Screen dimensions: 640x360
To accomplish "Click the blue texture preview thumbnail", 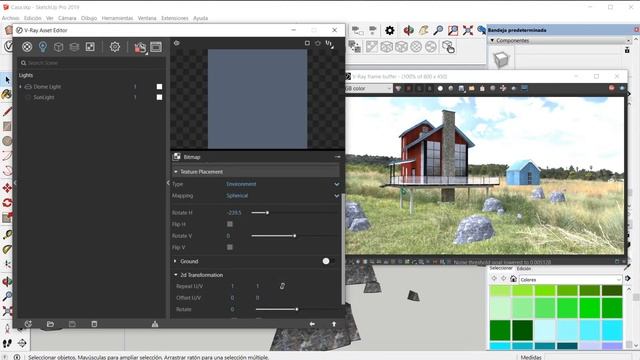I will click(257, 99).
